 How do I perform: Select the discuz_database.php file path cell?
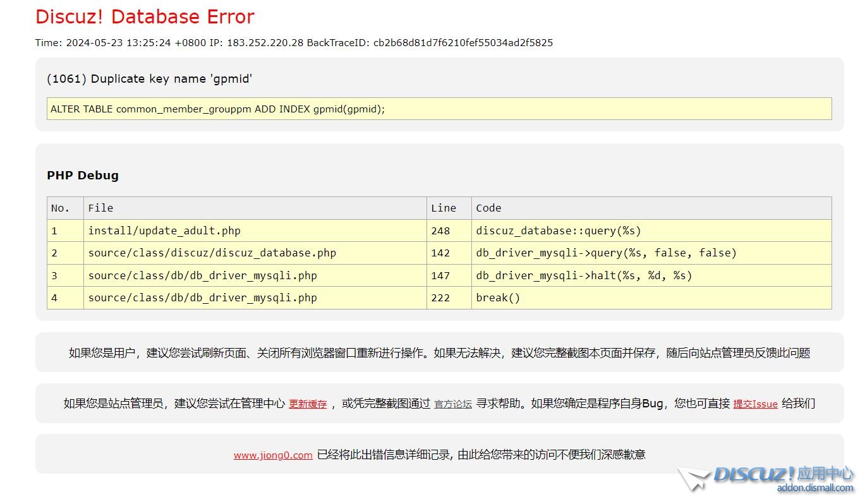pos(212,253)
